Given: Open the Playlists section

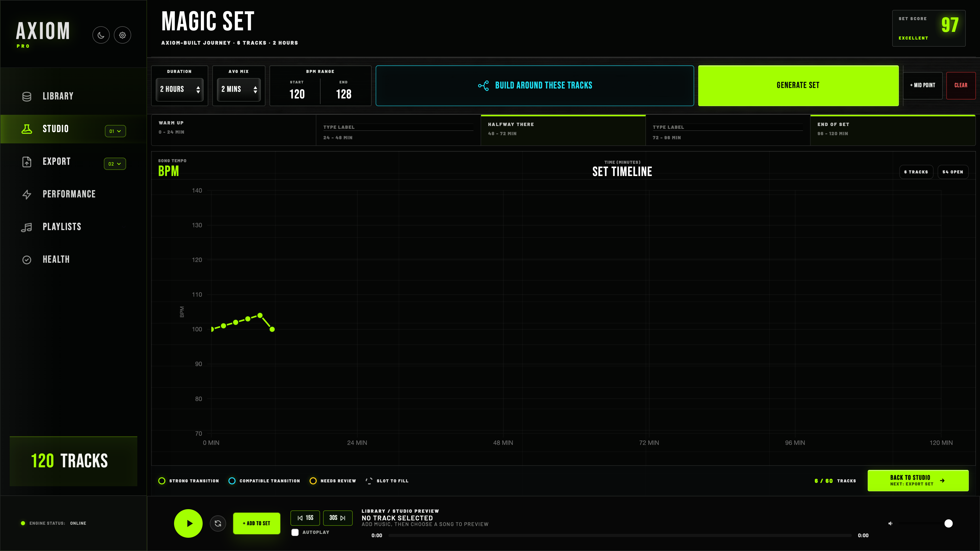Looking at the screenshot, I should pyautogui.click(x=73, y=227).
